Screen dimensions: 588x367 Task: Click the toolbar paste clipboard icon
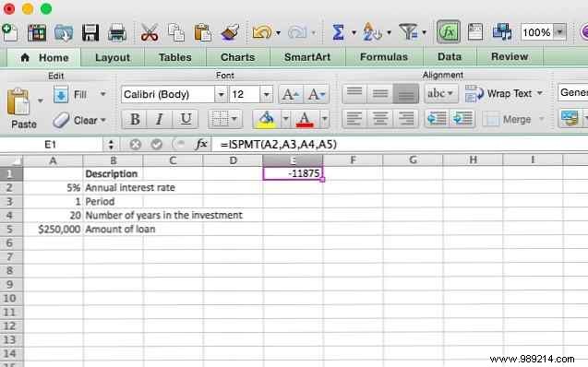[x=203, y=32]
